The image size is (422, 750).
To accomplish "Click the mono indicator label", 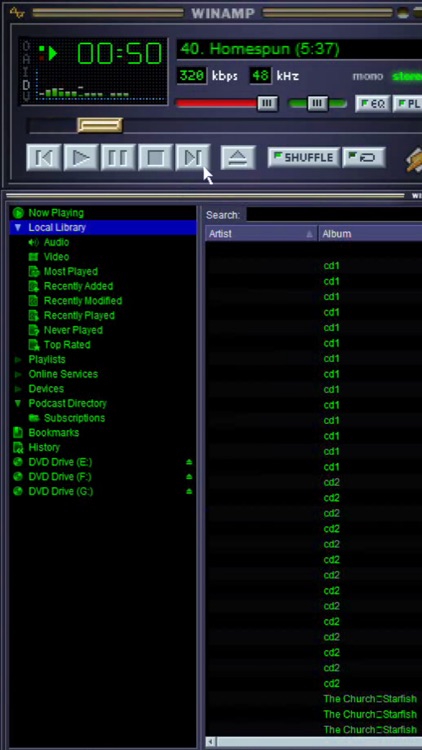I will (368, 77).
